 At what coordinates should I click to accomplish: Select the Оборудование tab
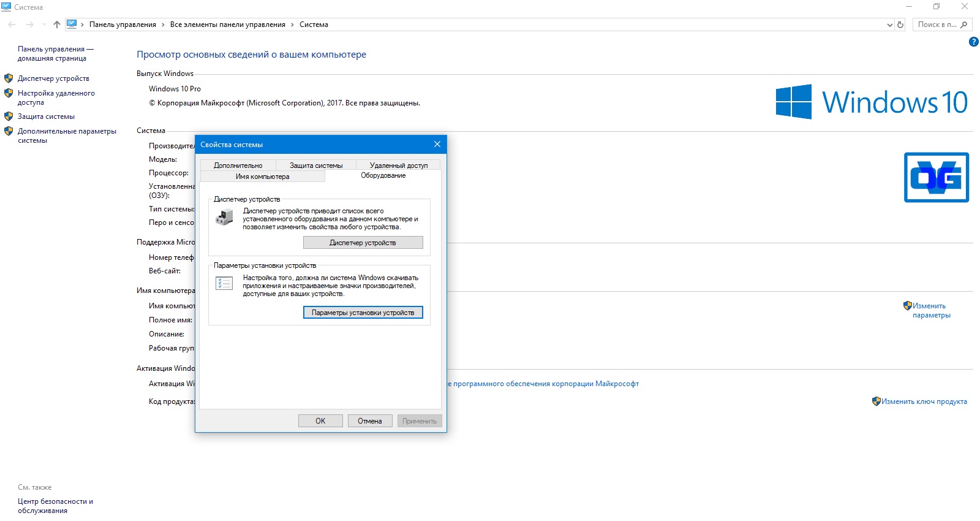383,175
